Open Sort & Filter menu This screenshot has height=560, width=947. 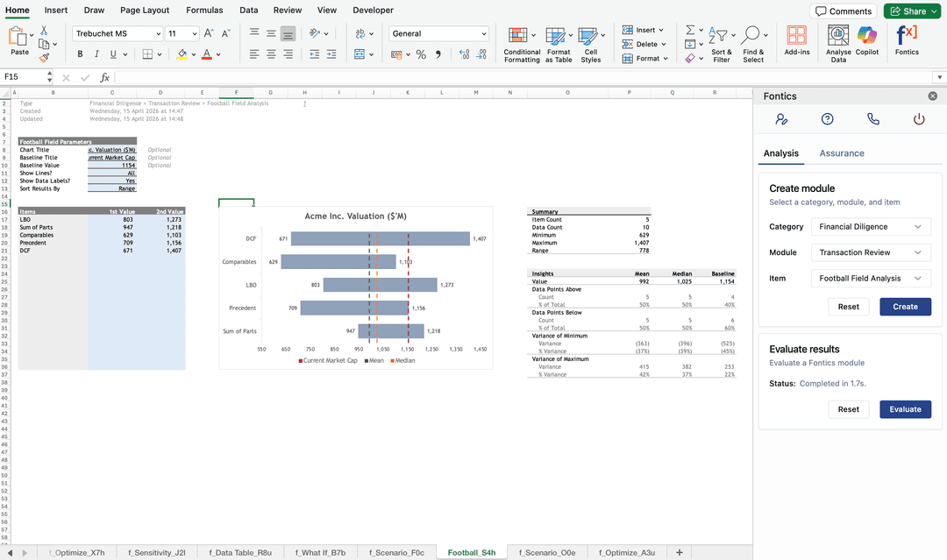(721, 46)
